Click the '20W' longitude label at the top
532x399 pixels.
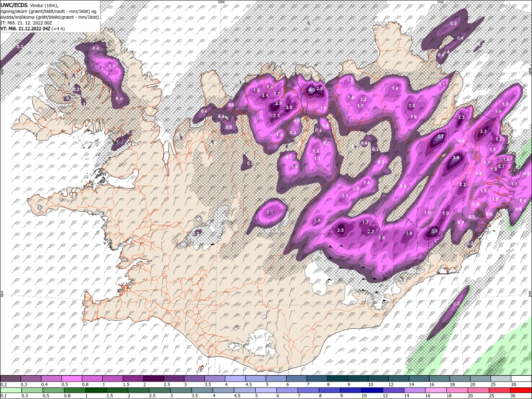[x=221, y=2]
